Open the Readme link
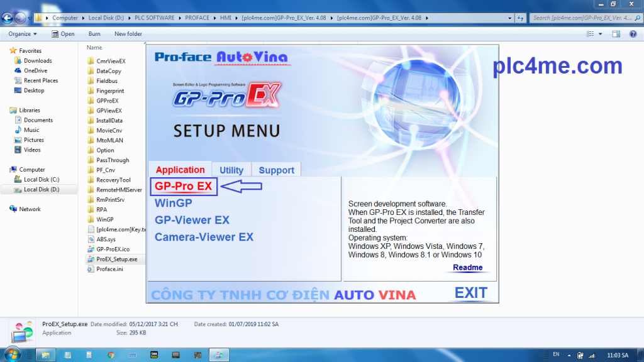The width and height of the screenshot is (644, 362). click(467, 268)
